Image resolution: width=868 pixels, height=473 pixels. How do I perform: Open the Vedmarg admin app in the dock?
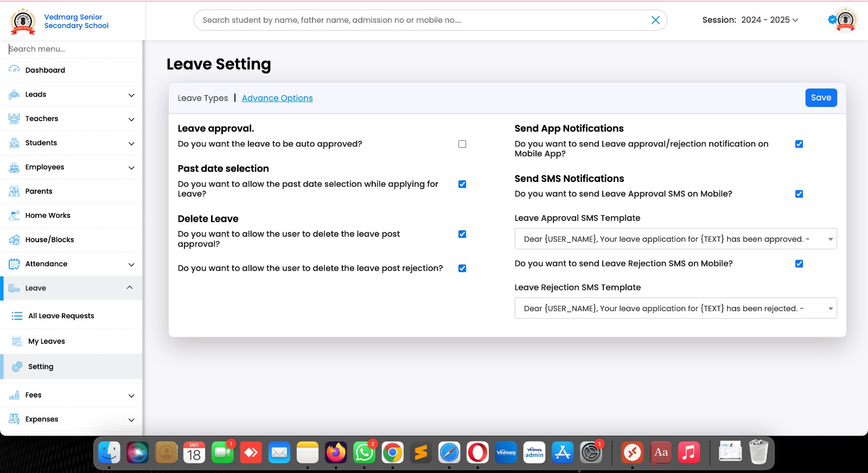(534, 452)
